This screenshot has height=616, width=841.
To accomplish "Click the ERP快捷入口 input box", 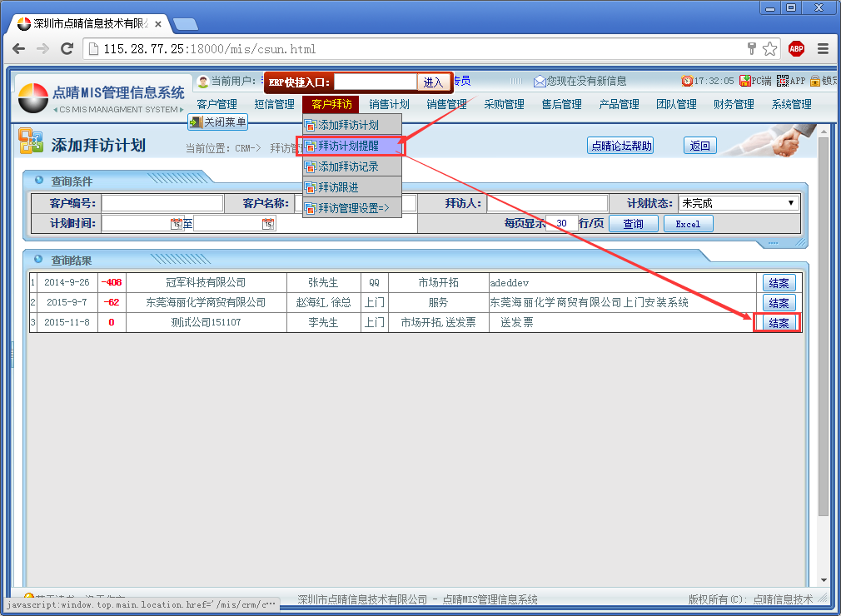I will tap(375, 82).
